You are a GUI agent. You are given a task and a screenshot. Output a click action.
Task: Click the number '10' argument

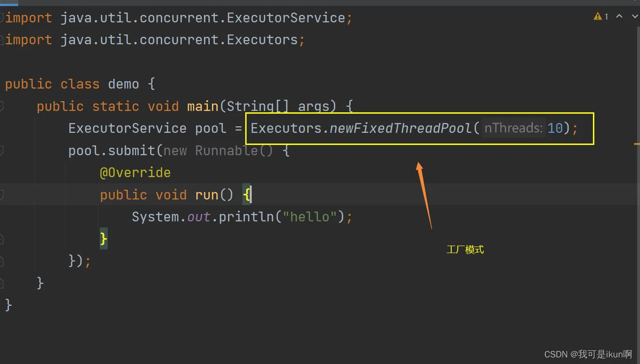click(555, 128)
